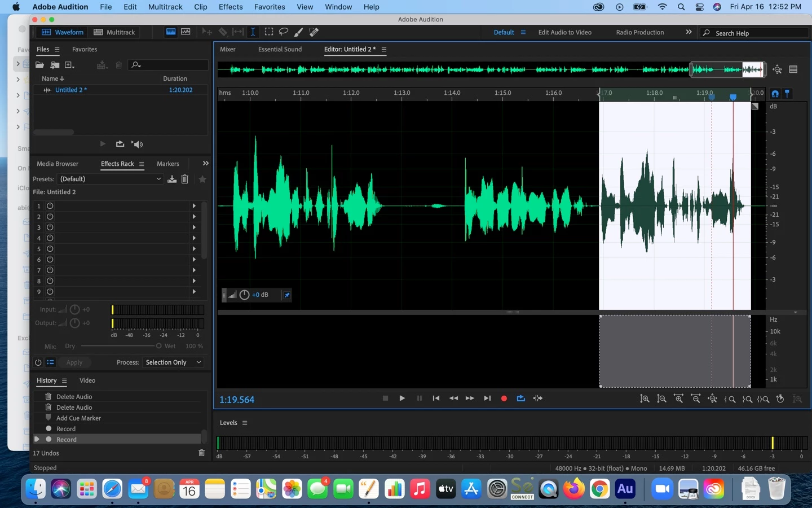
Task: Toggle power for effect slot 1
Action: [50, 206]
